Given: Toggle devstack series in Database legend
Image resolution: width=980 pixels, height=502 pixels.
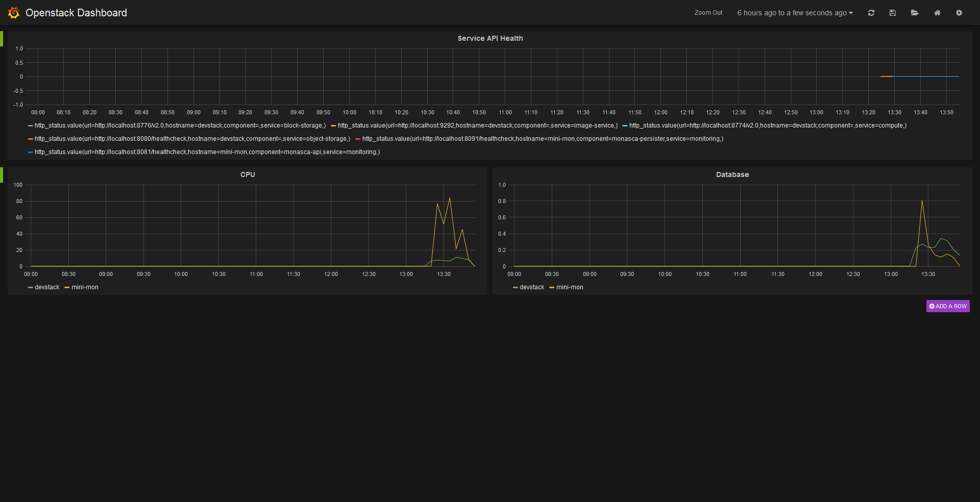Looking at the screenshot, I should tap(532, 287).
